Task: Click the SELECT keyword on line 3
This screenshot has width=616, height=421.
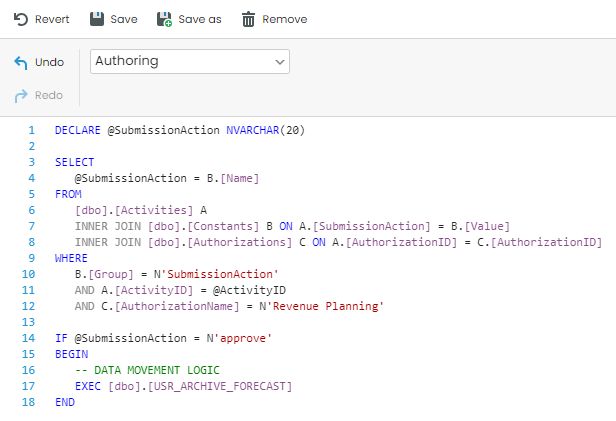Action: tap(75, 162)
